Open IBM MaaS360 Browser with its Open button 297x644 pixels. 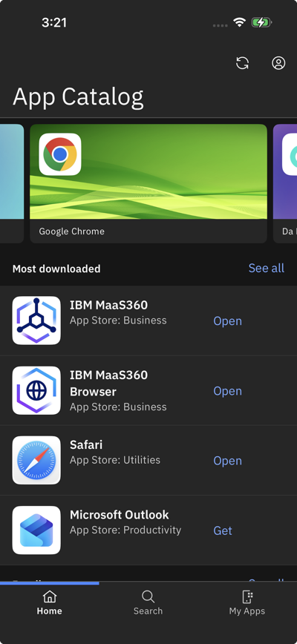point(228,390)
